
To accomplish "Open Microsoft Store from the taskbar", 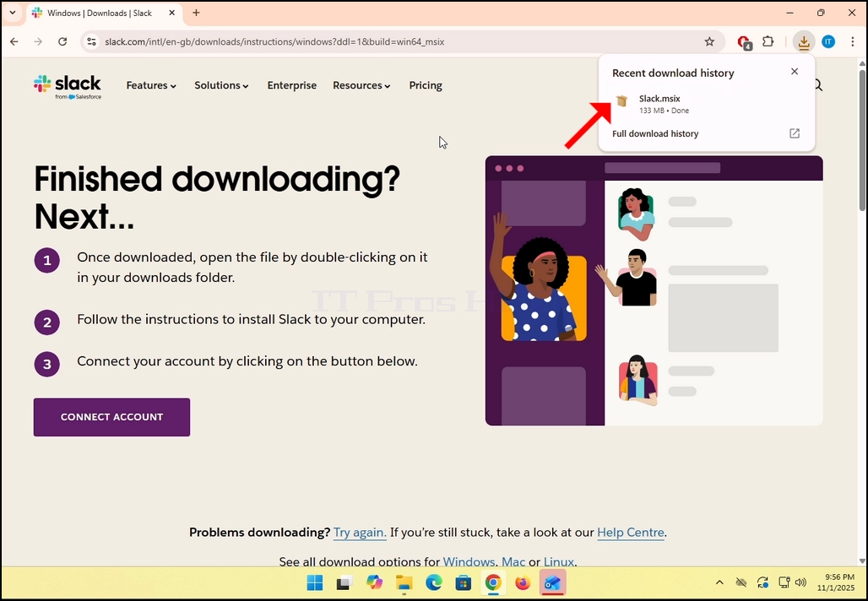I will [x=464, y=582].
